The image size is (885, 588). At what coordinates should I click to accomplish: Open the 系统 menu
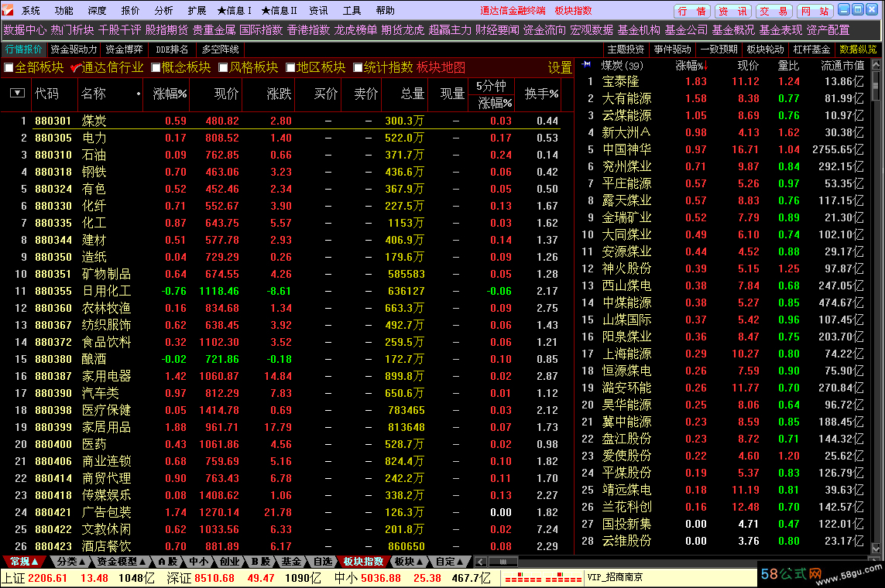point(30,10)
